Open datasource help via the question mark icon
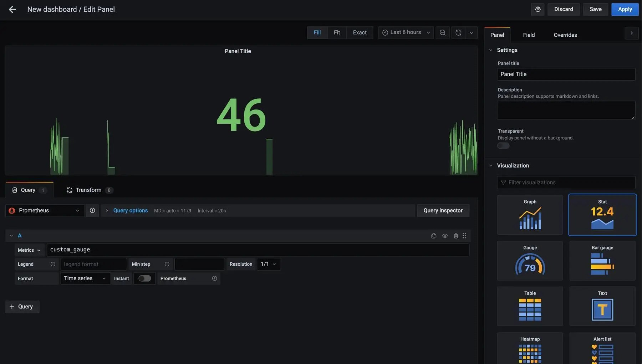Screen dimensions: 642x364 coord(92,210)
